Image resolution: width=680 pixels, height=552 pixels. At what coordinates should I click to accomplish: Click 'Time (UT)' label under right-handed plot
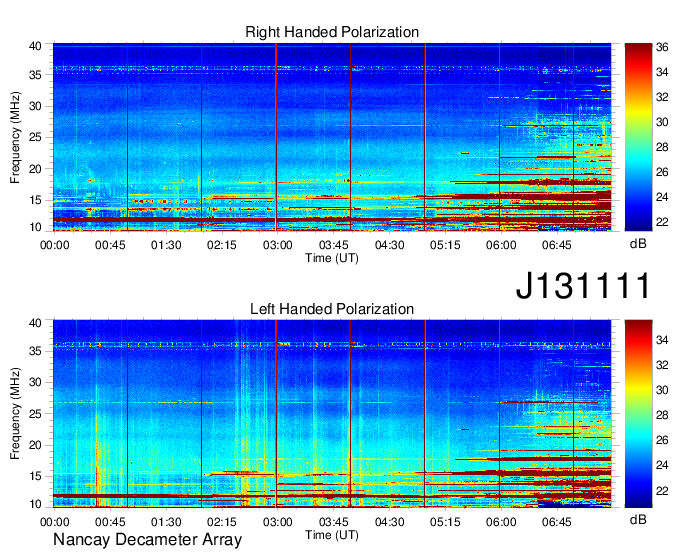(x=332, y=258)
